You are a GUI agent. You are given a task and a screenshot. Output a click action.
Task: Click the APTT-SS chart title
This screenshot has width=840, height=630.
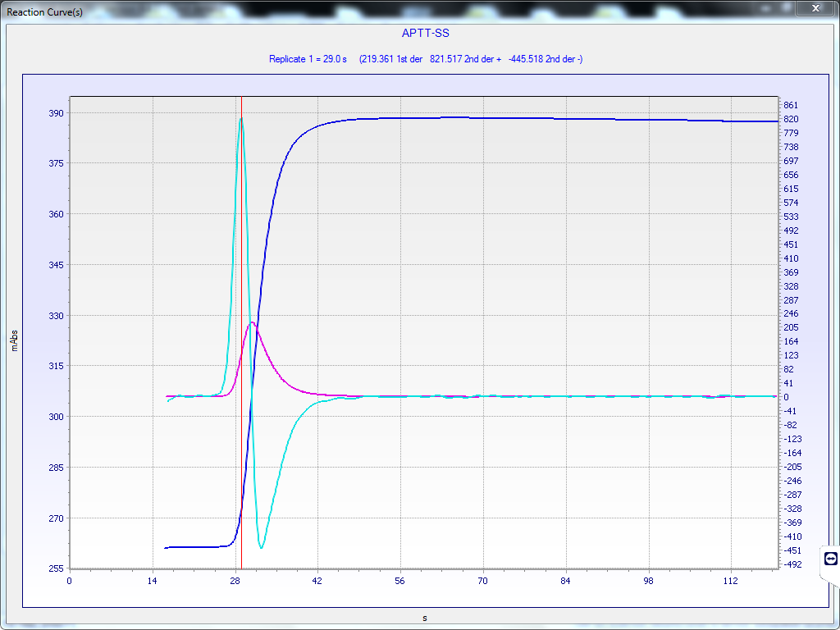click(x=425, y=34)
